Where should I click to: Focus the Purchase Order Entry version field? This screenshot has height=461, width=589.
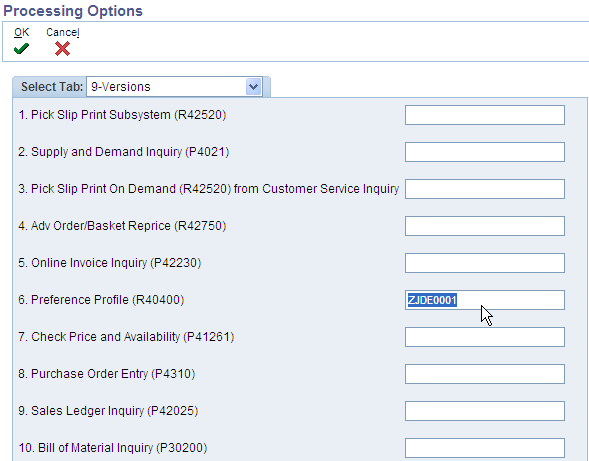pyautogui.click(x=485, y=374)
